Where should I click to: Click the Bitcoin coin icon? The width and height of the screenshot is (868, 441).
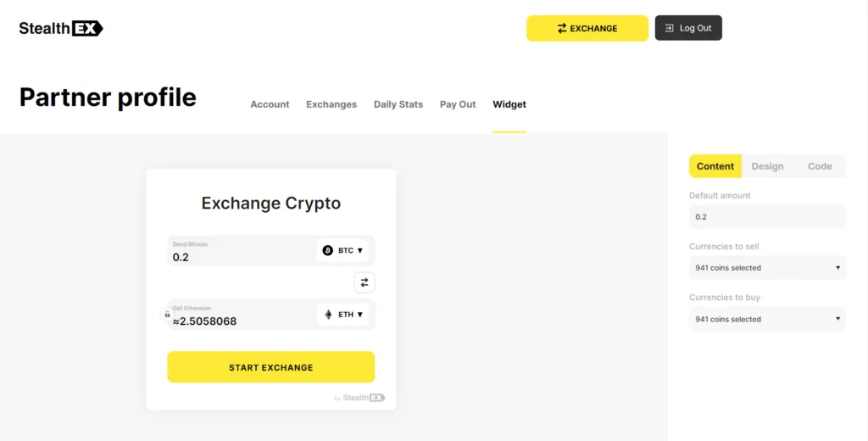click(328, 250)
